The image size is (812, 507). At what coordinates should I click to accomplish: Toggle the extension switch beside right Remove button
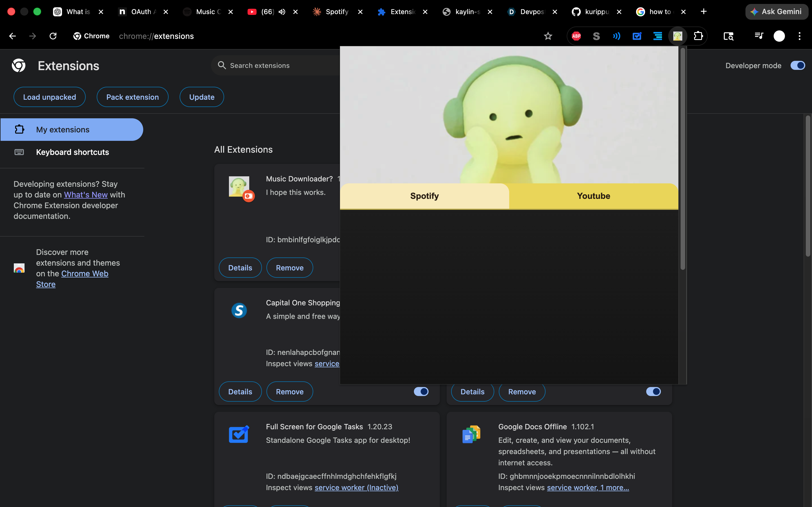[653, 391]
